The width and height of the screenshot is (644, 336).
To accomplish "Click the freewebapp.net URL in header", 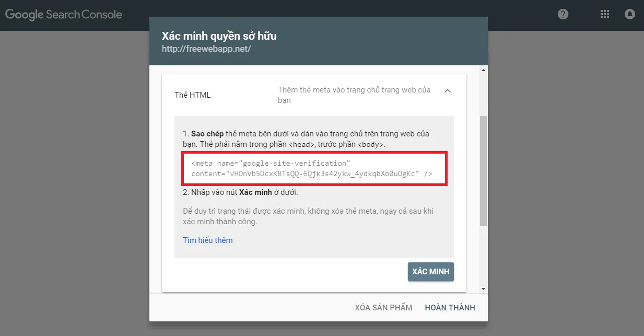I will click(x=206, y=49).
